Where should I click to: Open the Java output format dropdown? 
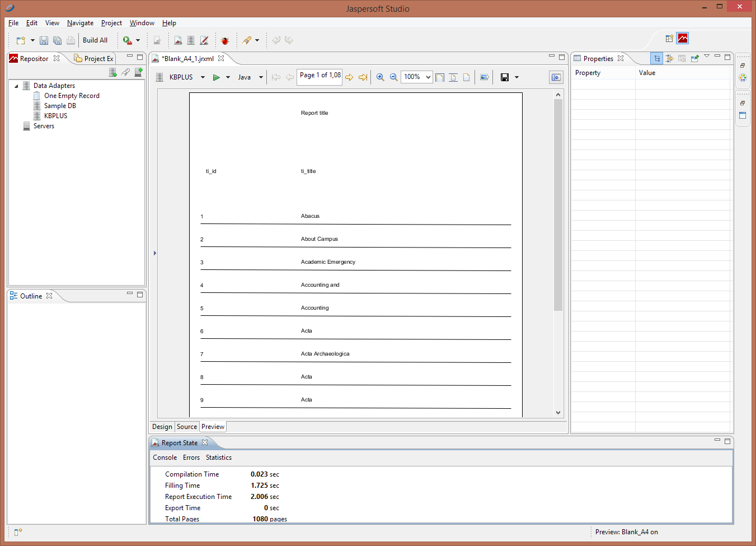coord(261,77)
